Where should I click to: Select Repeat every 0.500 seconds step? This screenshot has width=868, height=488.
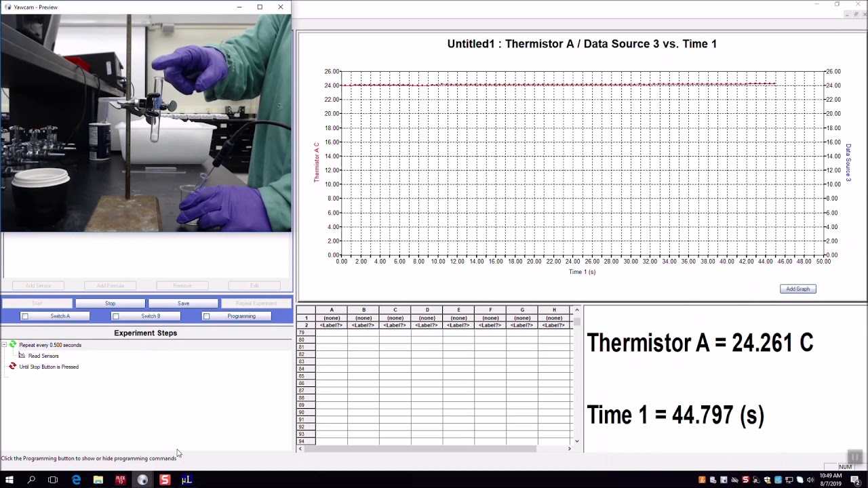pos(50,345)
